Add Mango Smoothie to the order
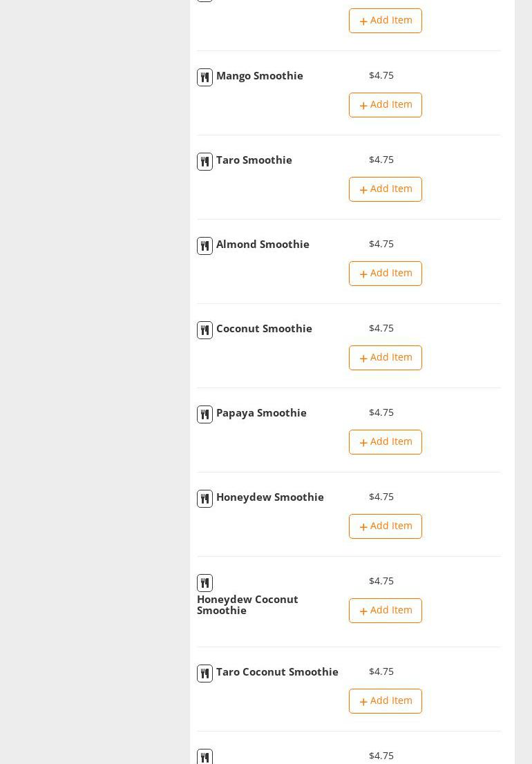 (385, 105)
